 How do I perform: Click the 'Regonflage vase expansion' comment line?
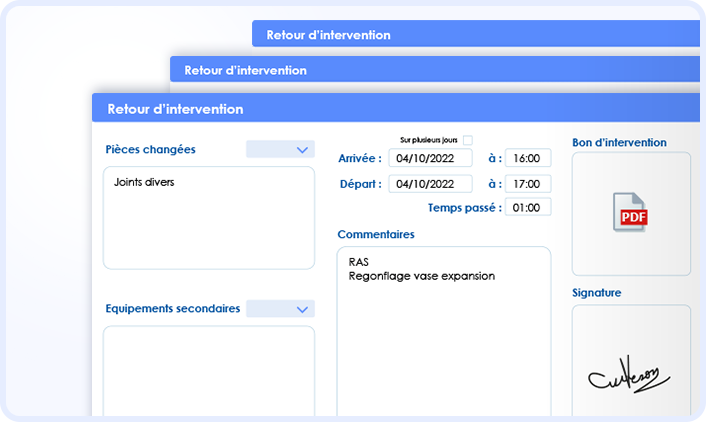coord(421,276)
